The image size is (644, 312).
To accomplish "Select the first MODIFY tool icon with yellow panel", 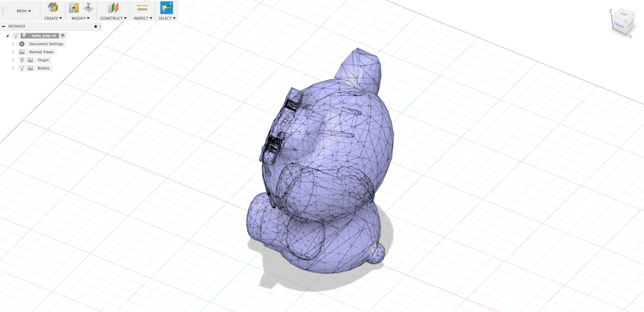I will [74, 7].
